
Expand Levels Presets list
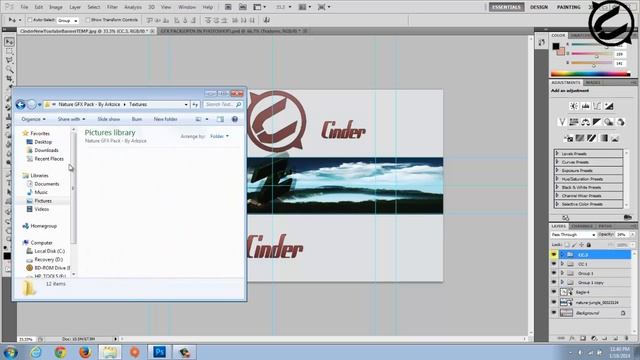558,153
